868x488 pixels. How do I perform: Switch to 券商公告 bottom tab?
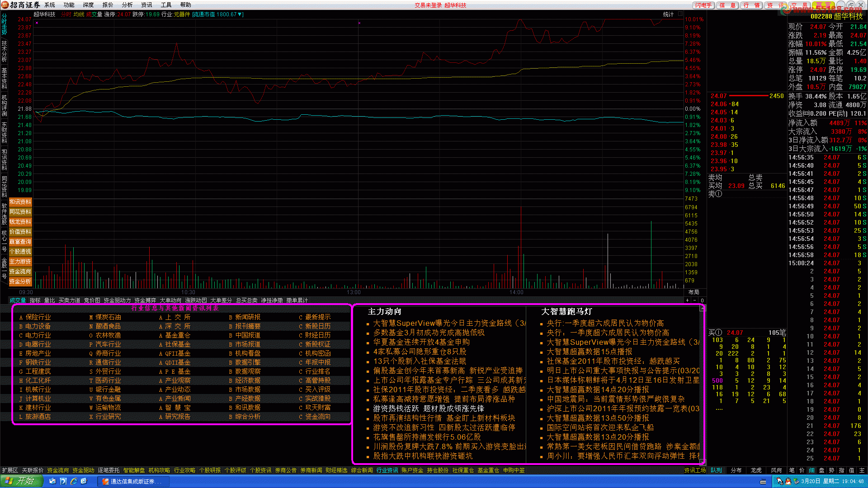286,470
